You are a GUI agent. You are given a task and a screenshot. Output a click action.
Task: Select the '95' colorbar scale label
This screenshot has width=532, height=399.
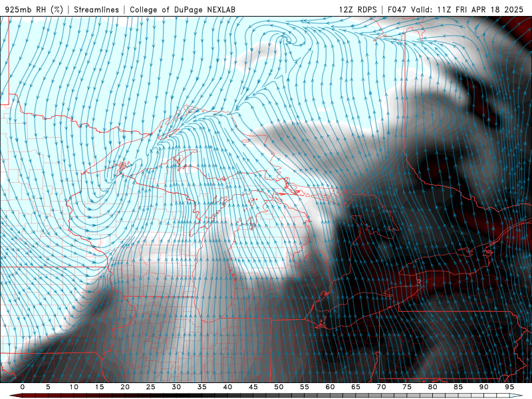point(509,387)
